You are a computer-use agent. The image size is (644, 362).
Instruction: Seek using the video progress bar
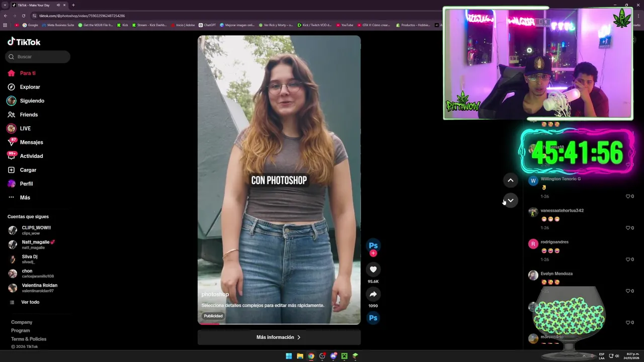[x=279, y=324]
